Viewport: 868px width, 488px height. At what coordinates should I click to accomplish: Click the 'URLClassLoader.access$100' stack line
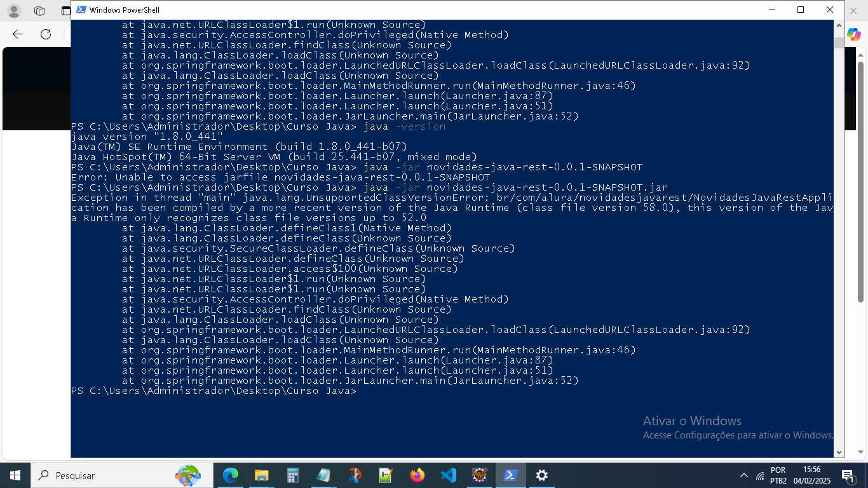coord(290,269)
